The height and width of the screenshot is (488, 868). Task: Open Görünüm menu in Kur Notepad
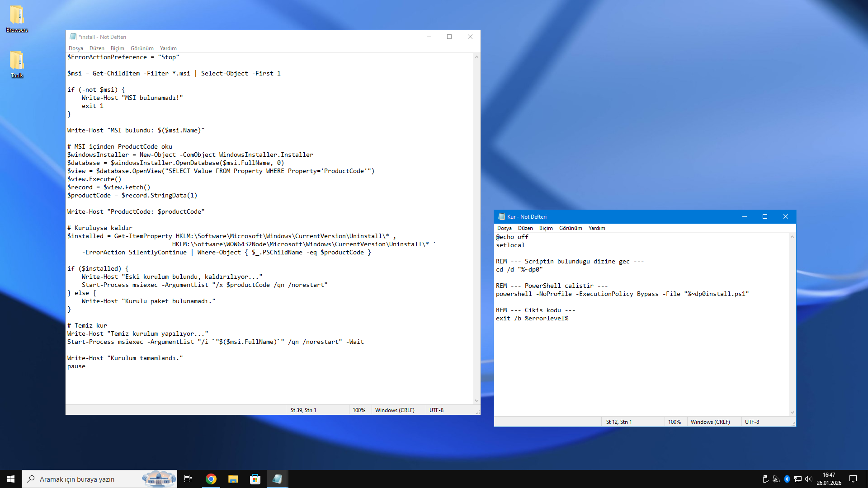click(x=571, y=228)
